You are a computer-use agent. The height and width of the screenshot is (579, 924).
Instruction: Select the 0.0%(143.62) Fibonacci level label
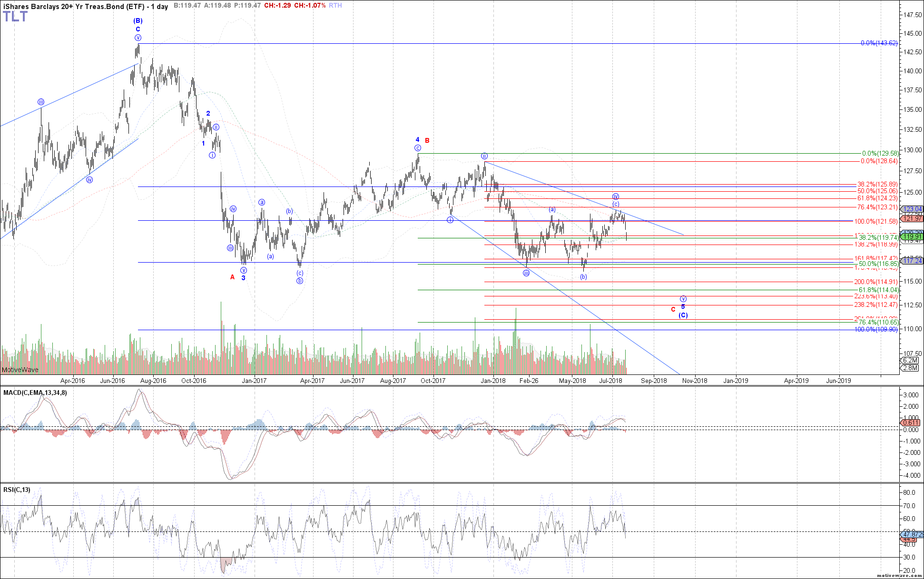879,43
